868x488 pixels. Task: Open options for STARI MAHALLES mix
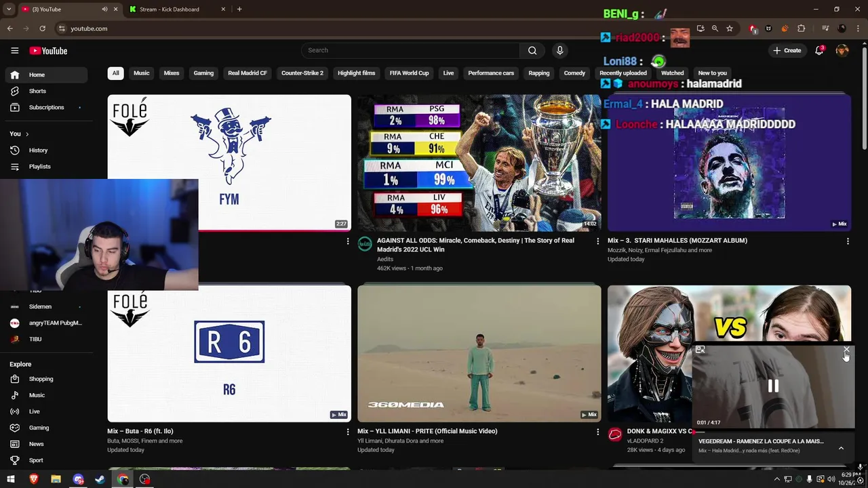848,241
